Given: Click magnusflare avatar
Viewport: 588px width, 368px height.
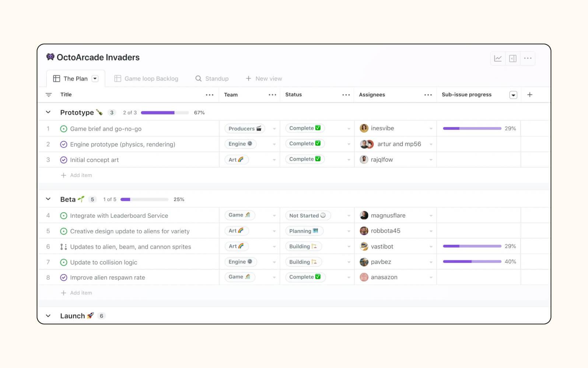Looking at the screenshot, I should 364,215.
